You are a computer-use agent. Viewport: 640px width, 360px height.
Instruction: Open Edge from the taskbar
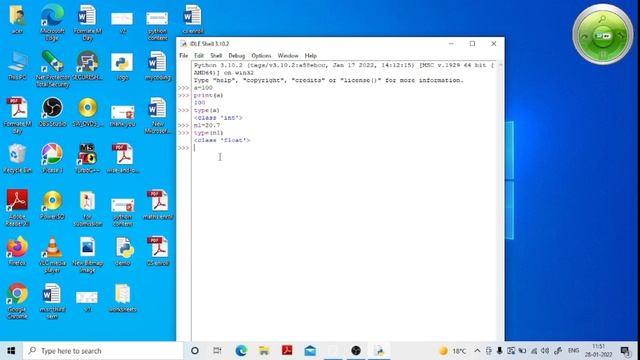tap(241, 351)
